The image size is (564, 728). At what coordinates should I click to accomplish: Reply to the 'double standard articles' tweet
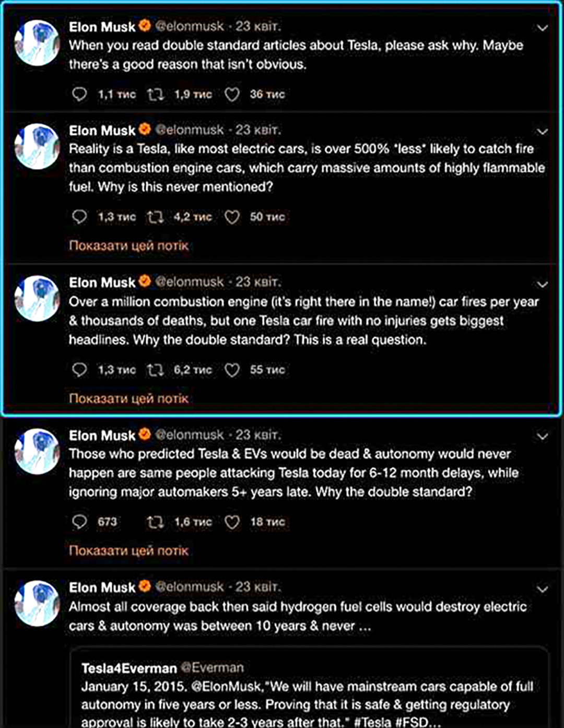pos(79,95)
